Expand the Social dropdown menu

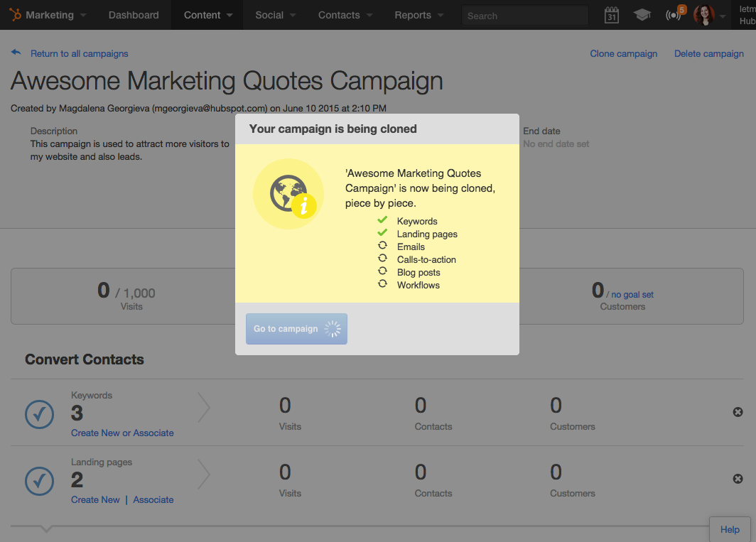tap(275, 15)
